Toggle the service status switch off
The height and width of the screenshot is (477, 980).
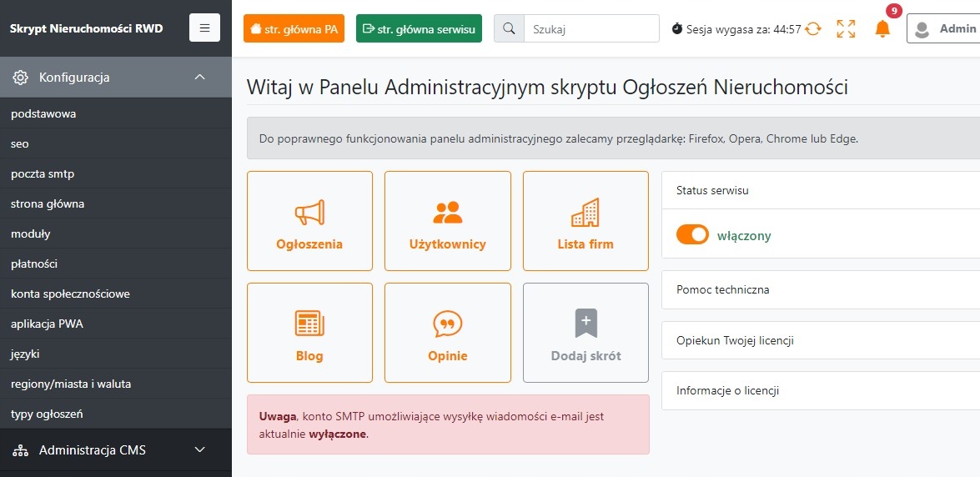[x=692, y=235]
